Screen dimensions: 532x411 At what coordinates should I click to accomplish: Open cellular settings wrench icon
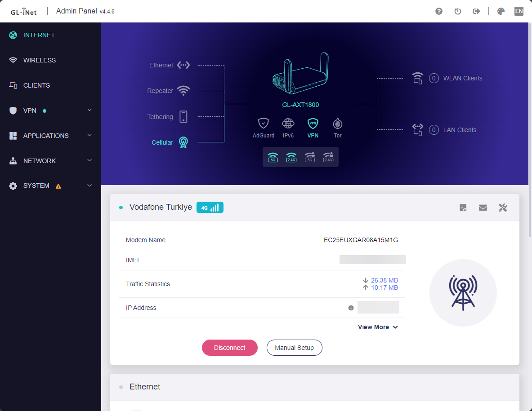(x=503, y=208)
